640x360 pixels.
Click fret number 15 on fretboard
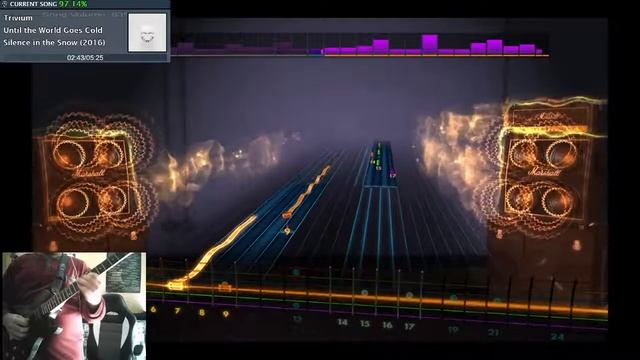[x=365, y=323]
